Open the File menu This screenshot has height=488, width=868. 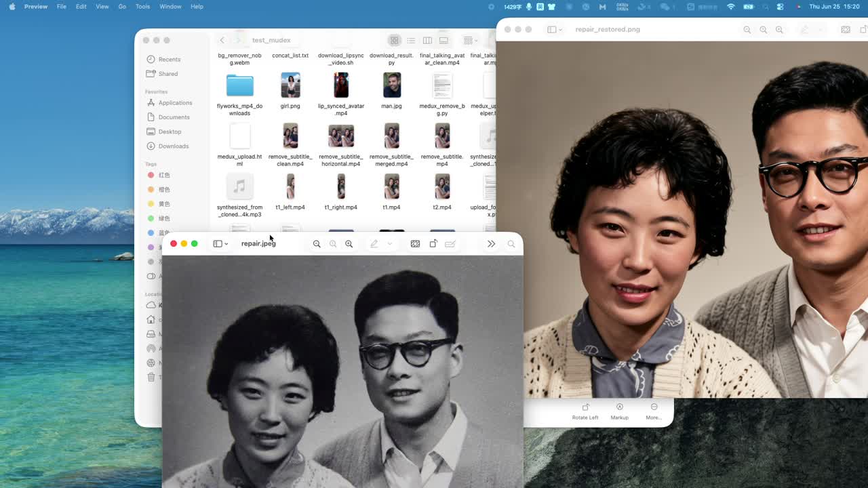[62, 6]
